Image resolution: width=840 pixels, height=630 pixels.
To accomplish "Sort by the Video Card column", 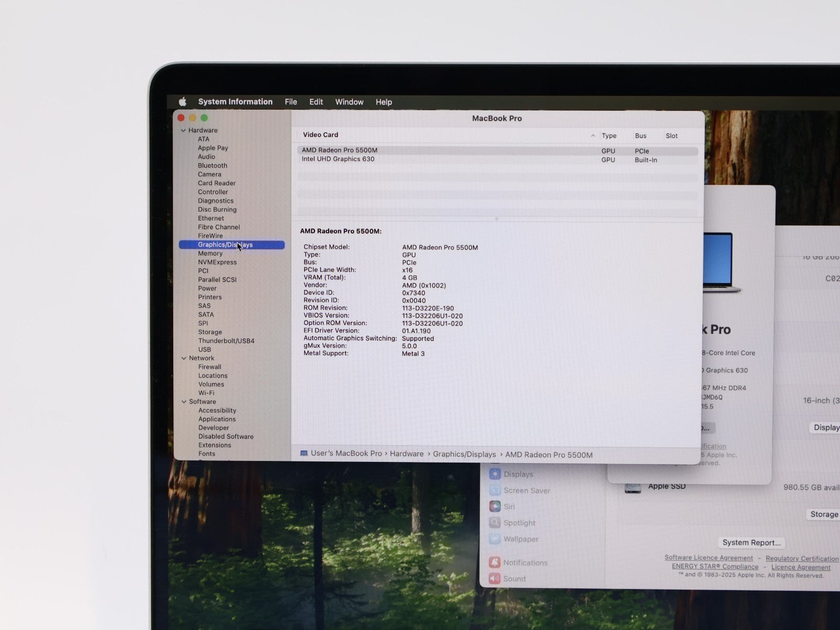I will point(320,135).
